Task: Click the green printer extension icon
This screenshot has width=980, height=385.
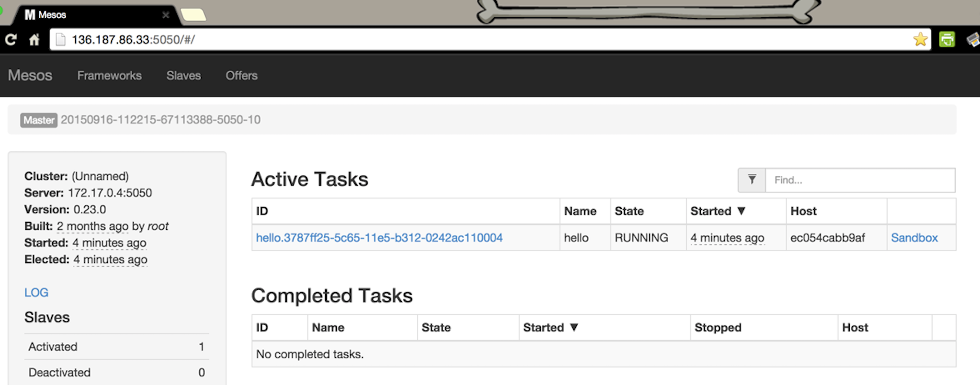Action: 947,39
